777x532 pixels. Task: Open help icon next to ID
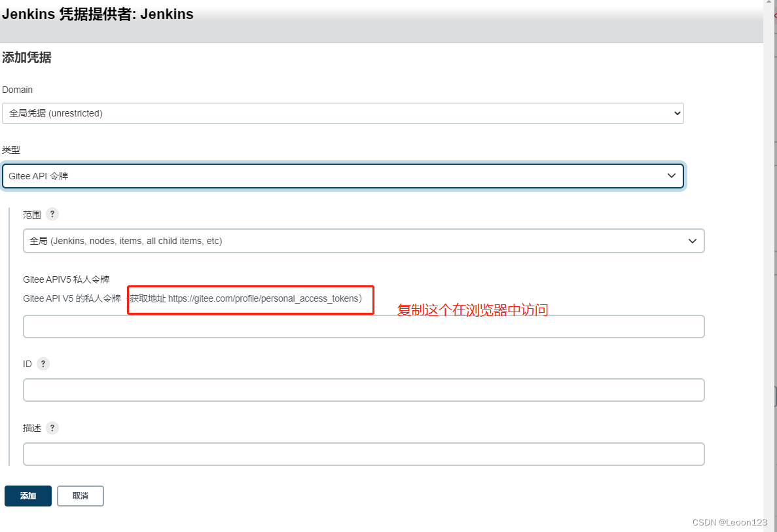43,364
